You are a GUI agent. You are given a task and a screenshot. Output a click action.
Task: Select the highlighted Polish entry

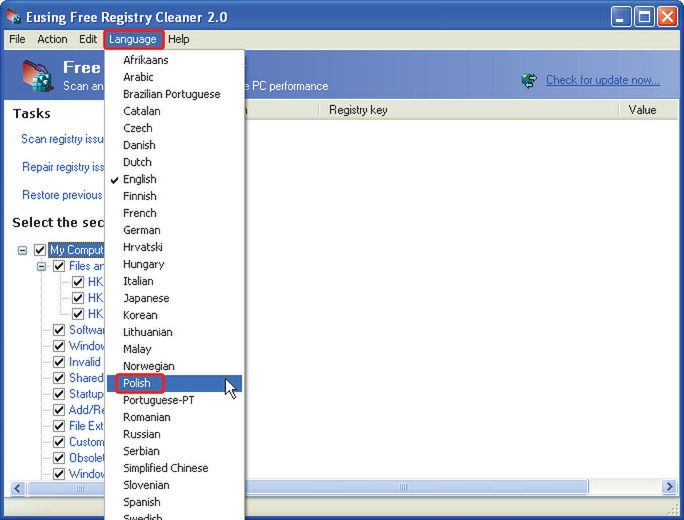click(x=174, y=383)
